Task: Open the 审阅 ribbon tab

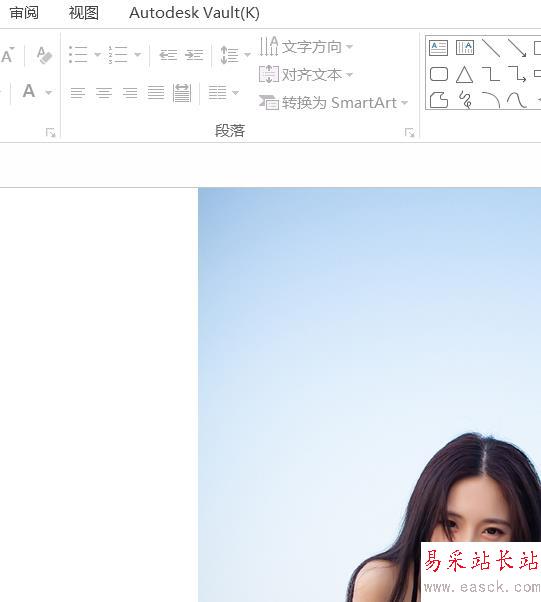Action: [x=24, y=13]
